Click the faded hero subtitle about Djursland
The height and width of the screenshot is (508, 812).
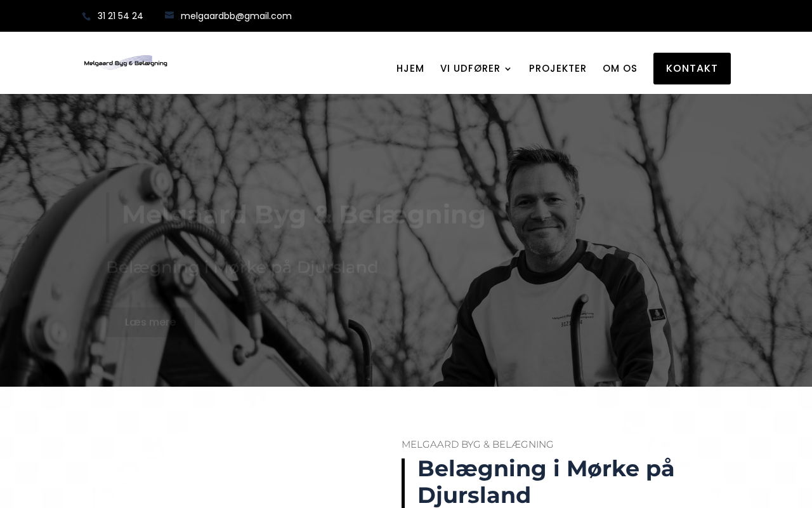tap(242, 267)
